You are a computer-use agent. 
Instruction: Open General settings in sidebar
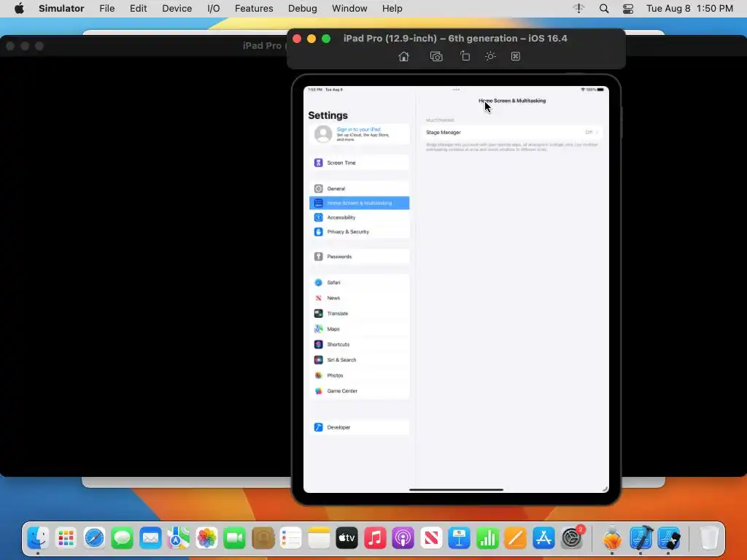359,189
